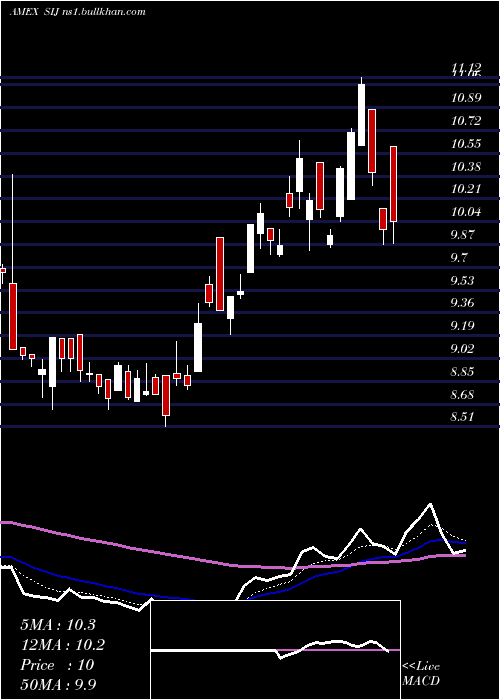The height and width of the screenshot is (700, 500).
Task: Click the 9.19 price axis label
Action: (462, 325)
